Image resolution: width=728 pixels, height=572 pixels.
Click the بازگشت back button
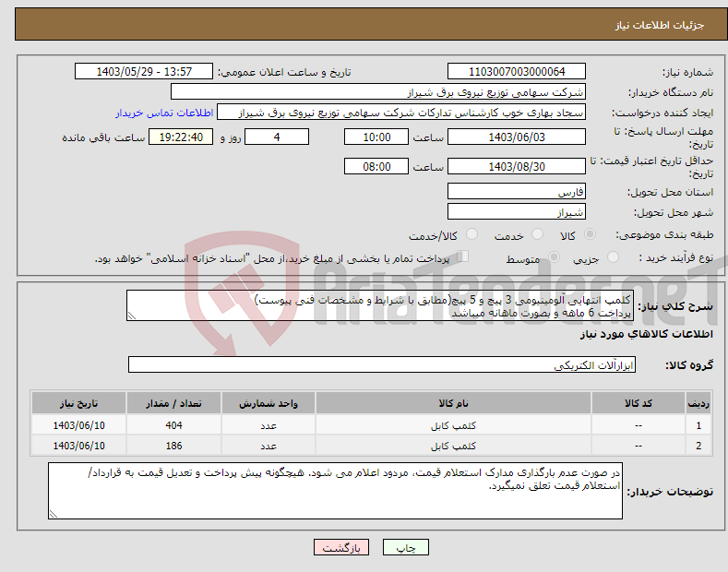tap(341, 547)
